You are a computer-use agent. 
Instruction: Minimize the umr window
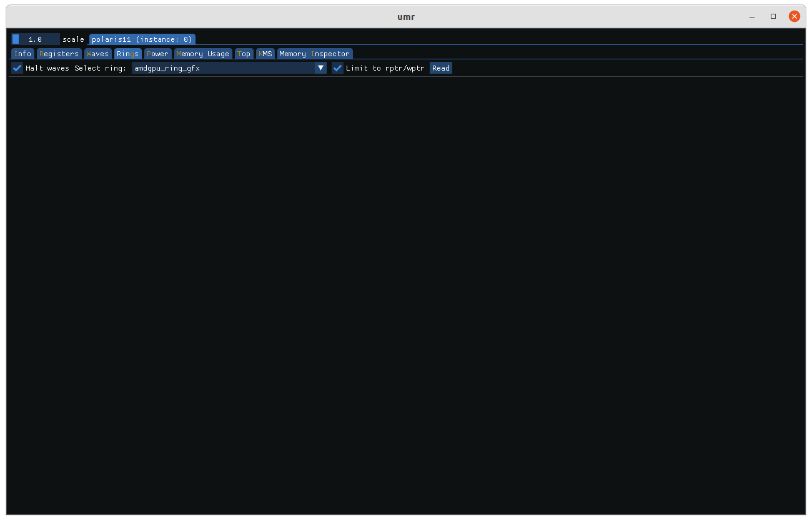click(752, 16)
